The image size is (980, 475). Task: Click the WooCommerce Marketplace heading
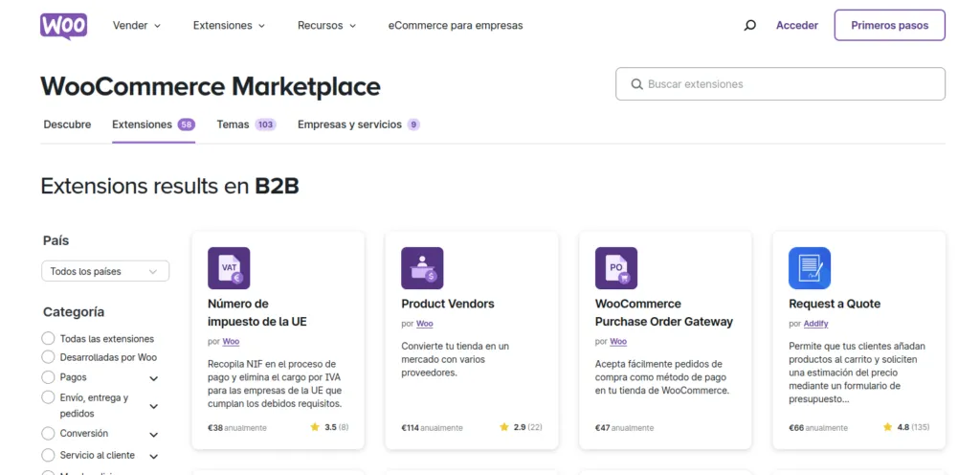tap(211, 86)
